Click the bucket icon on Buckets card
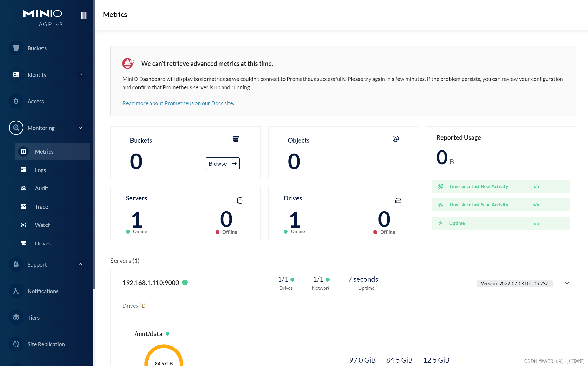 [236, 138]
